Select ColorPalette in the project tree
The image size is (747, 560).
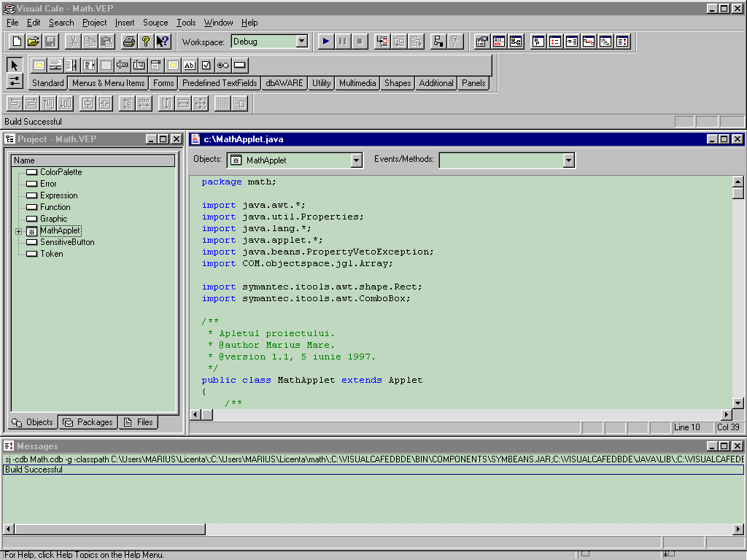click(x=61, y=172)
